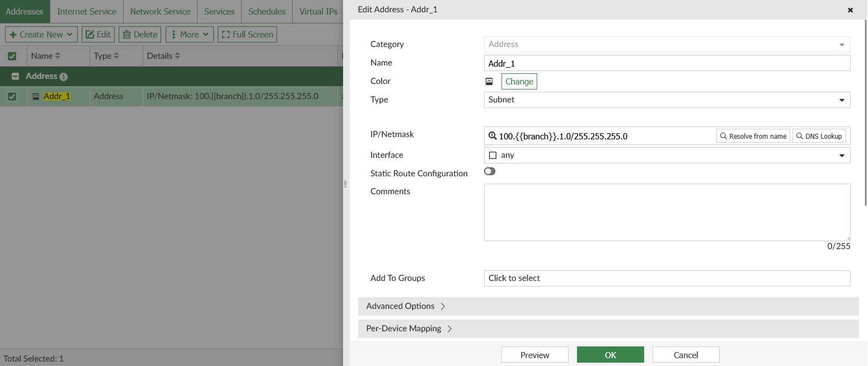Open the Interface dropdown
Image resolution: width=868 pixels, height=366 pixels.
667,155
